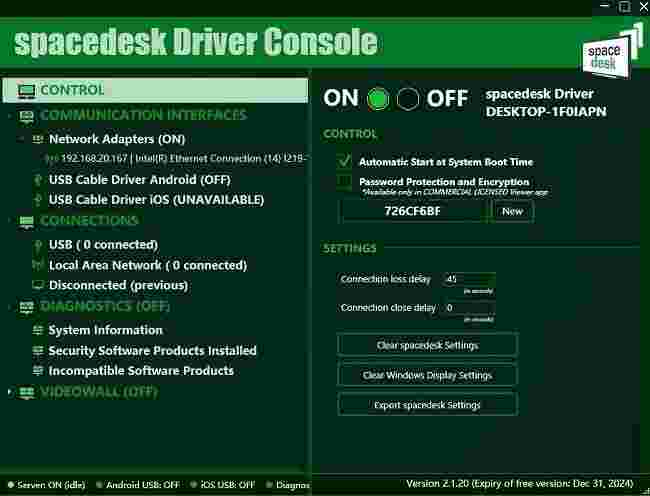This screenshot has height=496, width=650.
Task: Click the System Information icon
Action: pos(38,330)
